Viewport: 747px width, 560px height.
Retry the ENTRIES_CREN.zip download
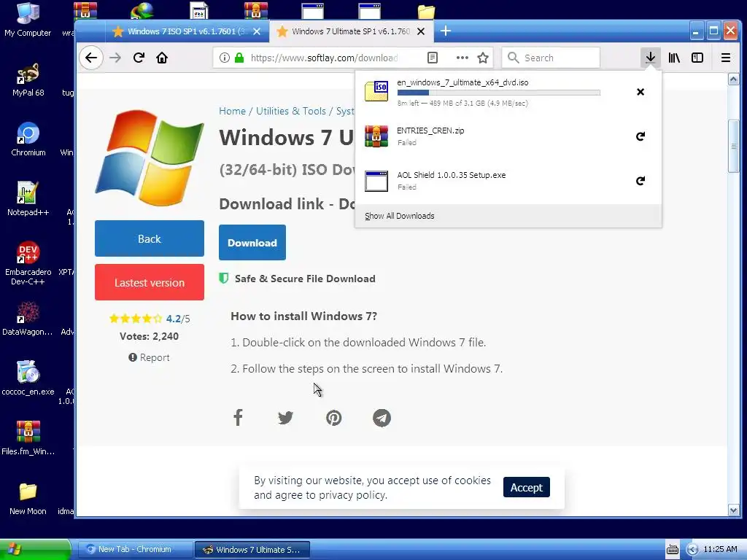[640, 136]
